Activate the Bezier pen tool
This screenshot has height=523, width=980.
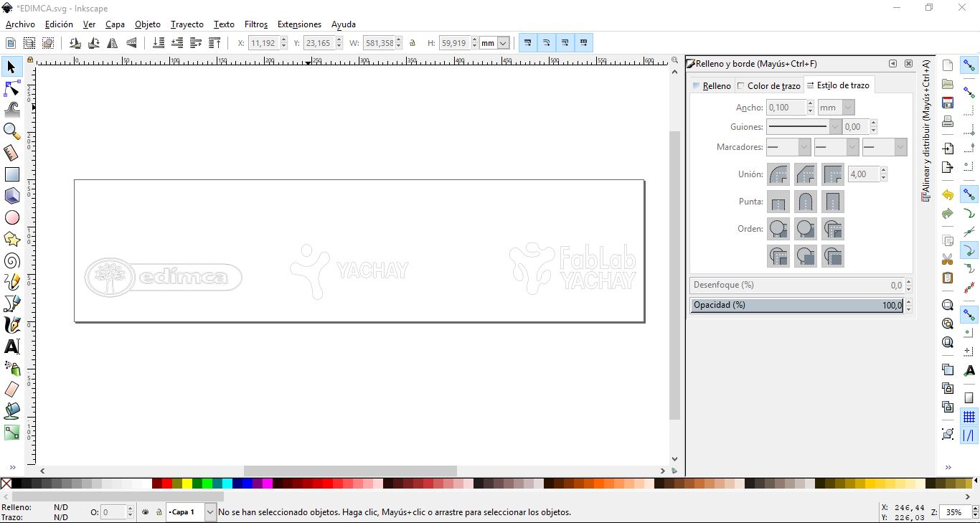click(x=11, y=303)
